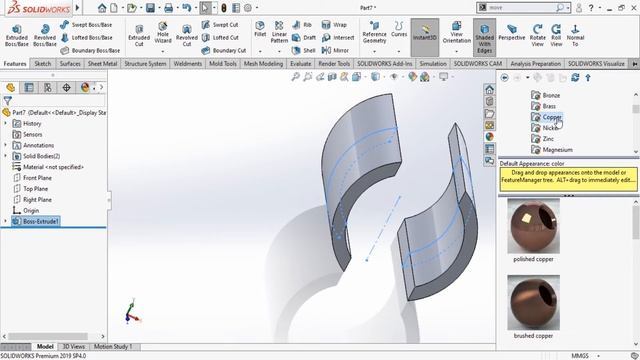Pick the polished copper appearance swatch
The image size is (640, 360).
click(x=533, y=226)
